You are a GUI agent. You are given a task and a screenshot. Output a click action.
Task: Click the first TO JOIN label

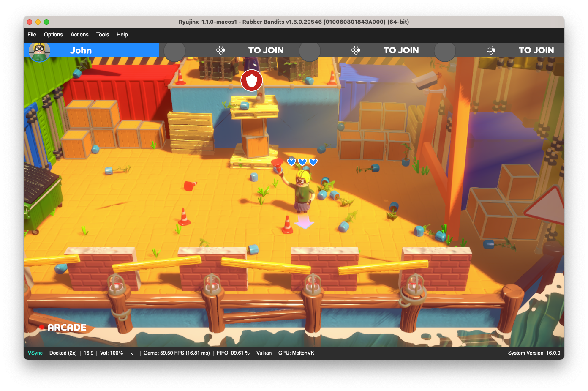pos(266,50)
